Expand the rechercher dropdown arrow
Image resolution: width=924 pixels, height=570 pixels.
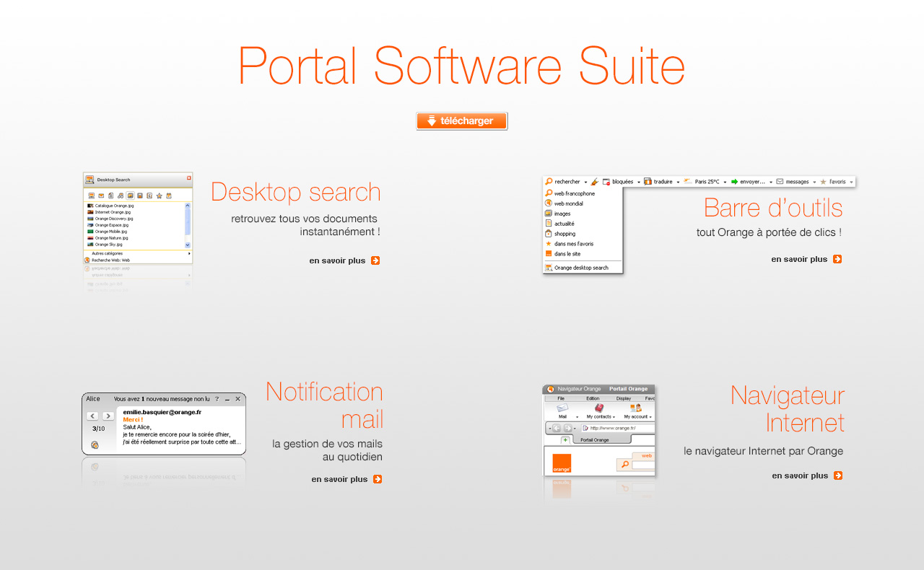pyautogui.click(x=585, y=183)
